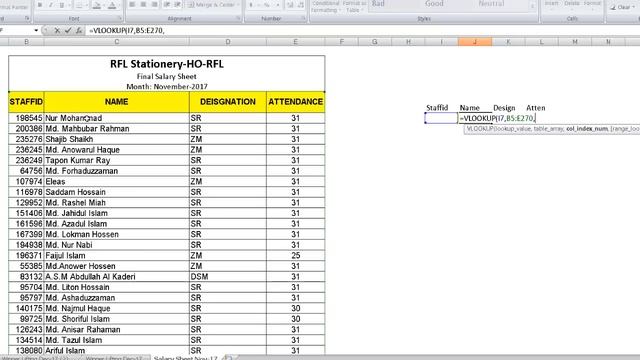This screenshot has width=640, height=360.
Task: Select column B header
Action: pyautogui.click(x=26, y=42)
